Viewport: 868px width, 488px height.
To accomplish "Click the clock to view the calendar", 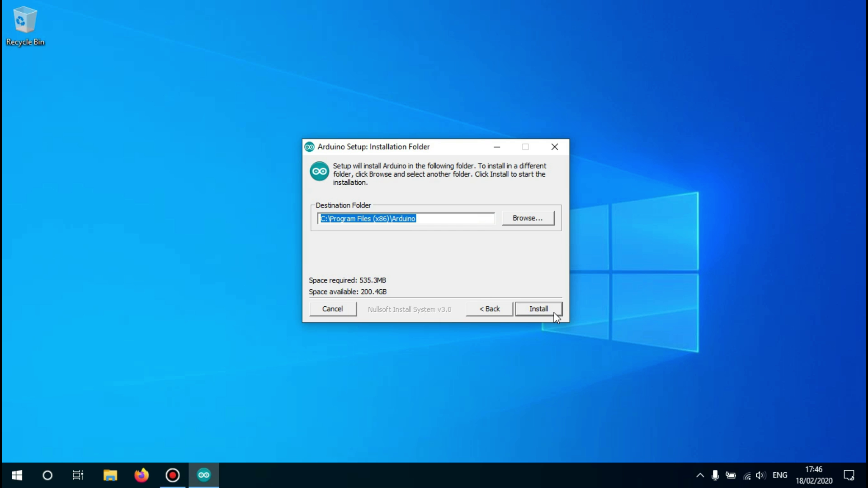I will point(814,474).
